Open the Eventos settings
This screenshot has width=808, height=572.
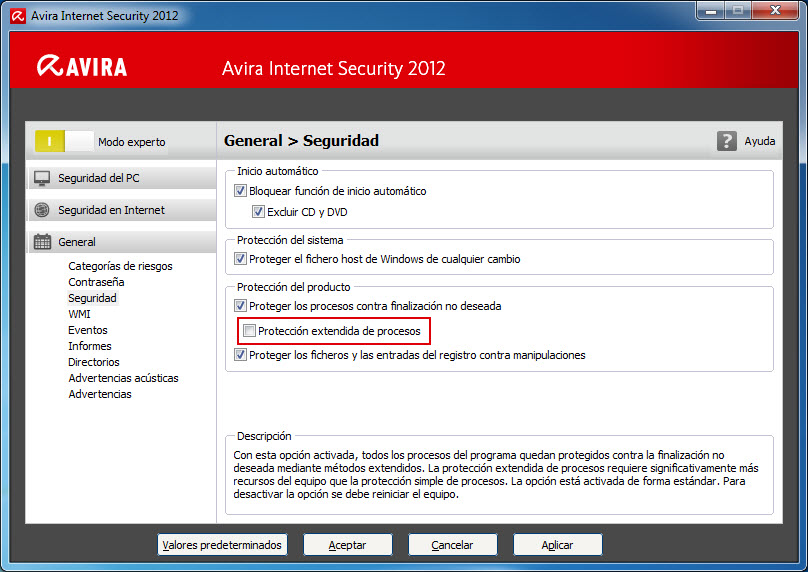point(88,330)
